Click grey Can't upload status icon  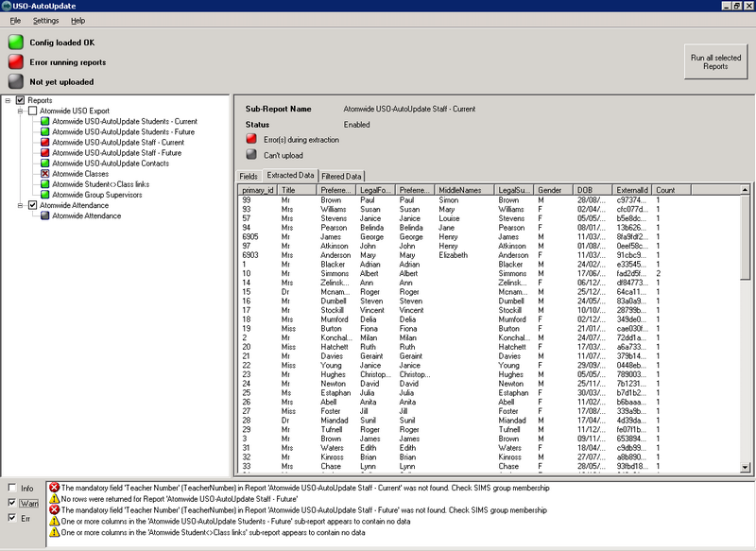click(251, 154)
